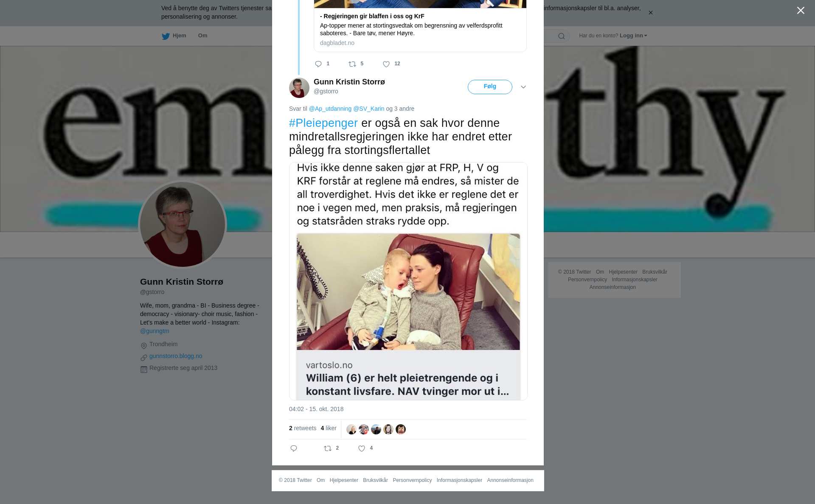This screenshot has height=504, width=815.
Task: Retweet the Pleiepenger tweet via retweet icon
Action: pyautogui.click(x=328, y=448)
